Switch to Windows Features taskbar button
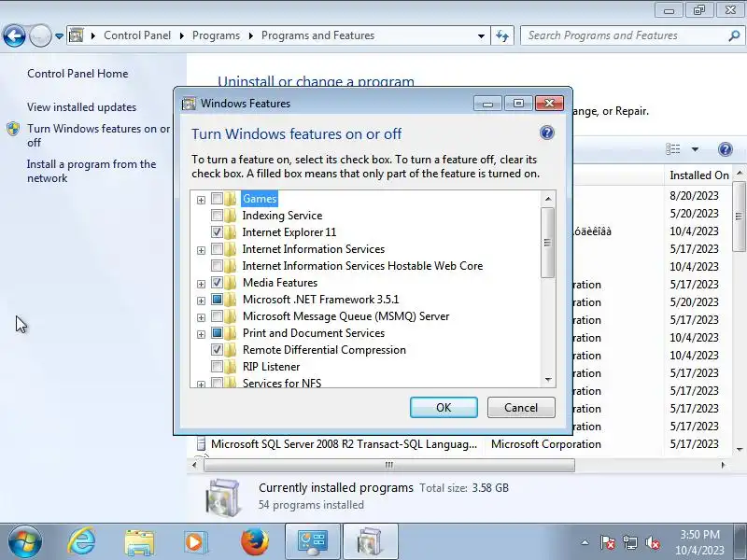747x560 pixels. pyautogui.click(x=371, y=542)
